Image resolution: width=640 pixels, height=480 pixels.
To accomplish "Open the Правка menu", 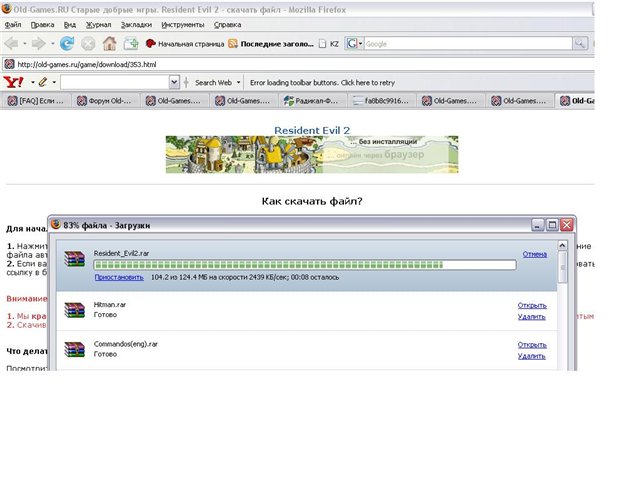I will pyautogui.click(x=42, y=24).
